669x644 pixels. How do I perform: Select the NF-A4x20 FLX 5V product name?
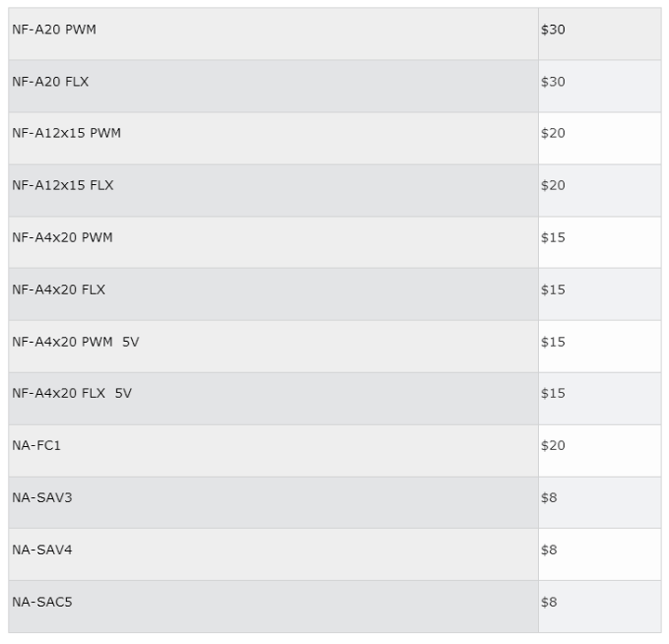click(72, 393)
